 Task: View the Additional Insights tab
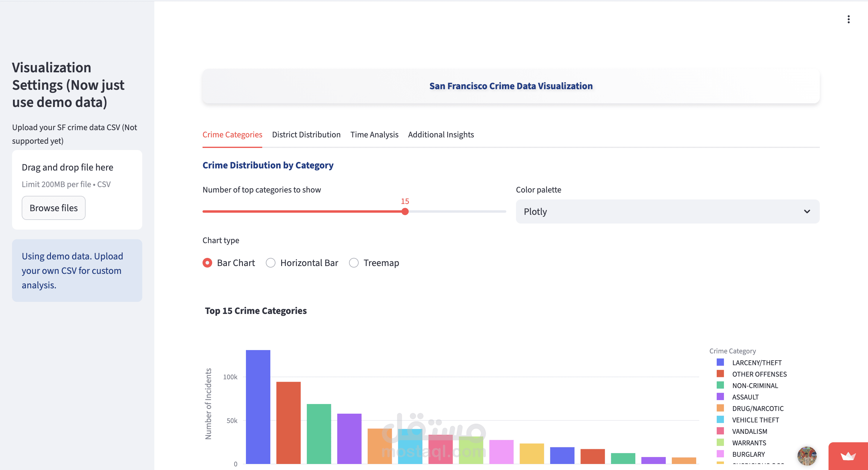point(441,134)
